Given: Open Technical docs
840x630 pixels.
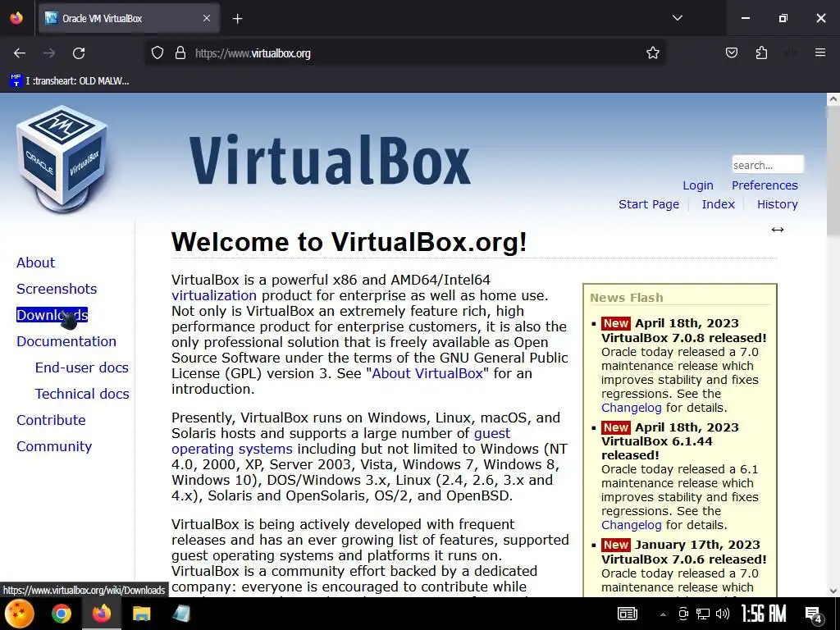Looking at the screenshot, I should (x=82, y=394).
